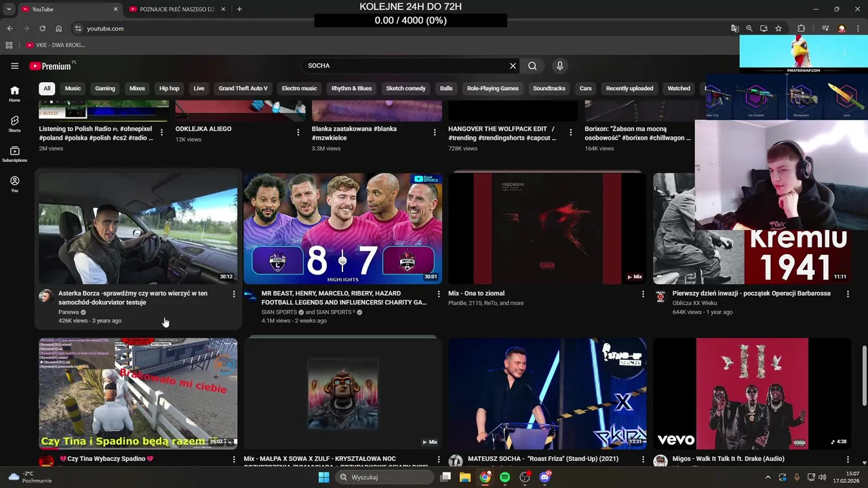Screen dimensions: 868x488
Task: Show hidden system tray icons chevron
Action: (768, 477)
